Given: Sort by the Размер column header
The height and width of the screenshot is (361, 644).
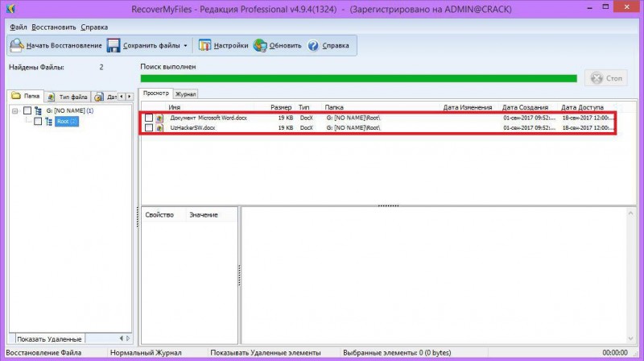Looking at the screenshot, I should pyautogui.click(x=281, y=107).
